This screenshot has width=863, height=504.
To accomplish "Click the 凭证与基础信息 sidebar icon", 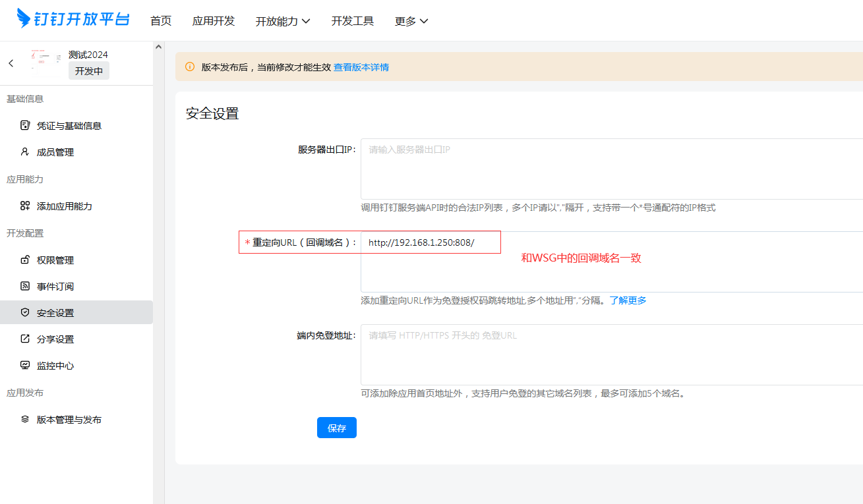I will coord(25,125).
